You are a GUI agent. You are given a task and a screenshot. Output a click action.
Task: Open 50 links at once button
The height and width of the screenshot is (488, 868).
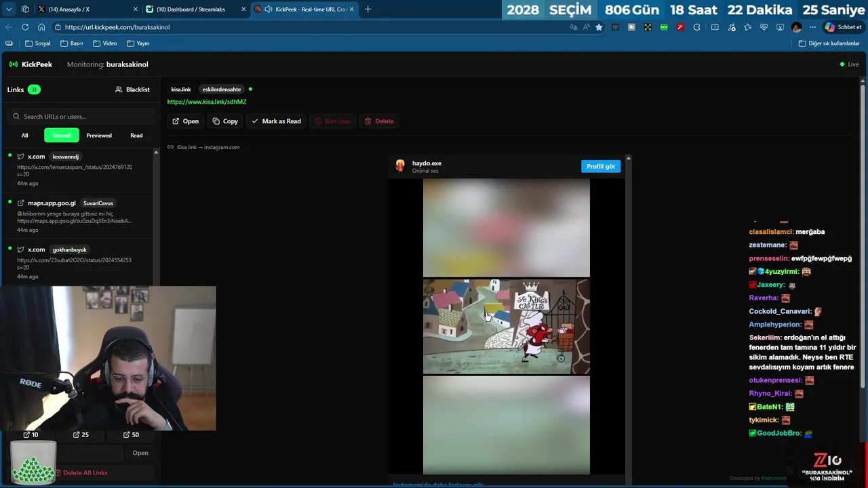point(131,434)
